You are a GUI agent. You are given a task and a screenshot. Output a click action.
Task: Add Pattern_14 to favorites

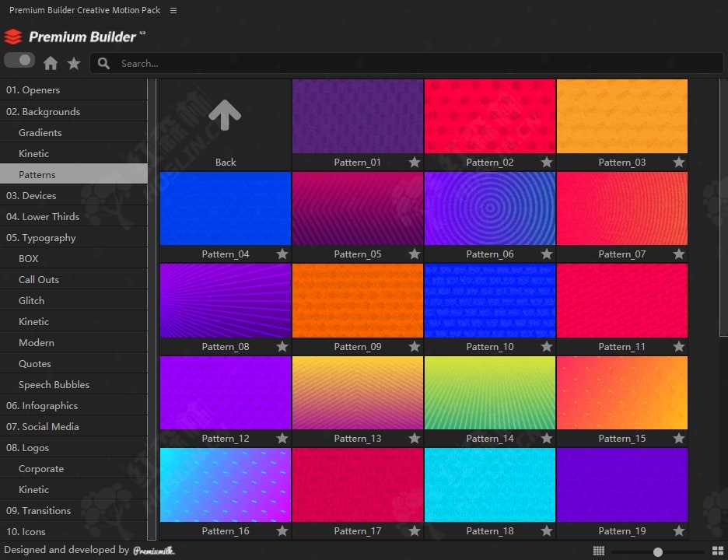pyautogui.click(x=547, y=439)
